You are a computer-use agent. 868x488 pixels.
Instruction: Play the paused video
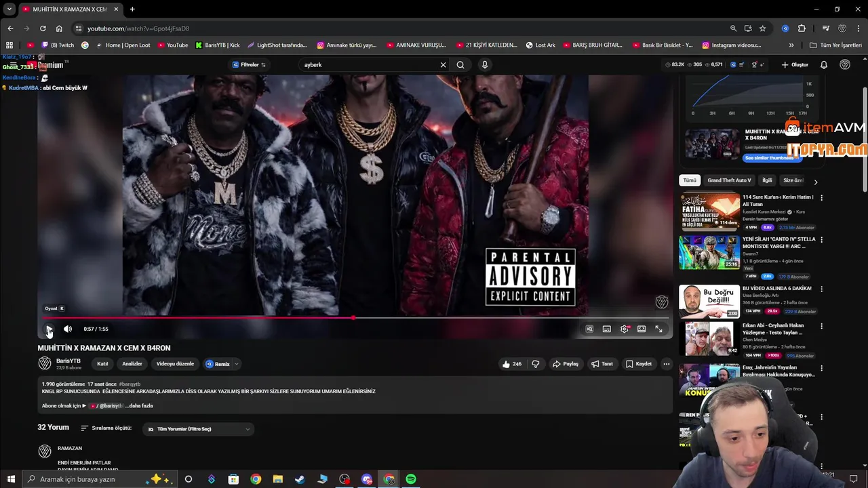click(49, 329)
